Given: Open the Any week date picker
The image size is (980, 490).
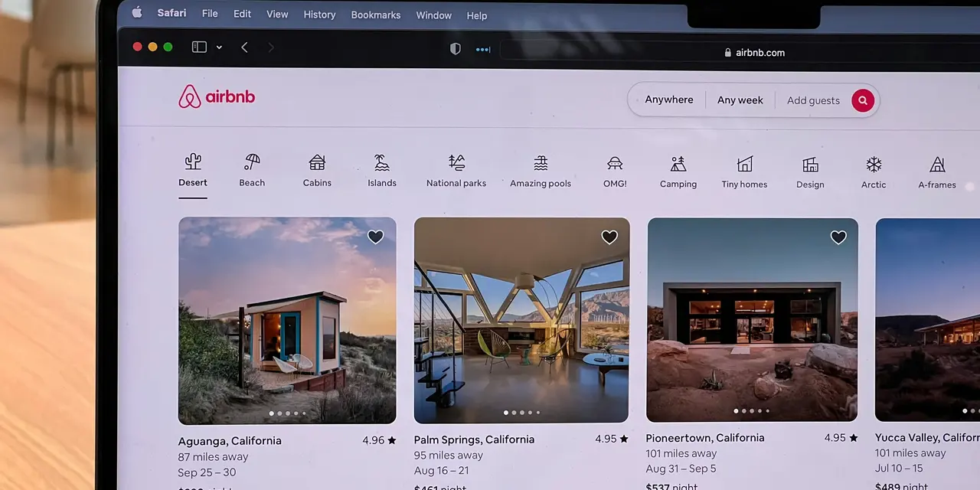Looking at the screenshot, I should (x=740, y=100).
